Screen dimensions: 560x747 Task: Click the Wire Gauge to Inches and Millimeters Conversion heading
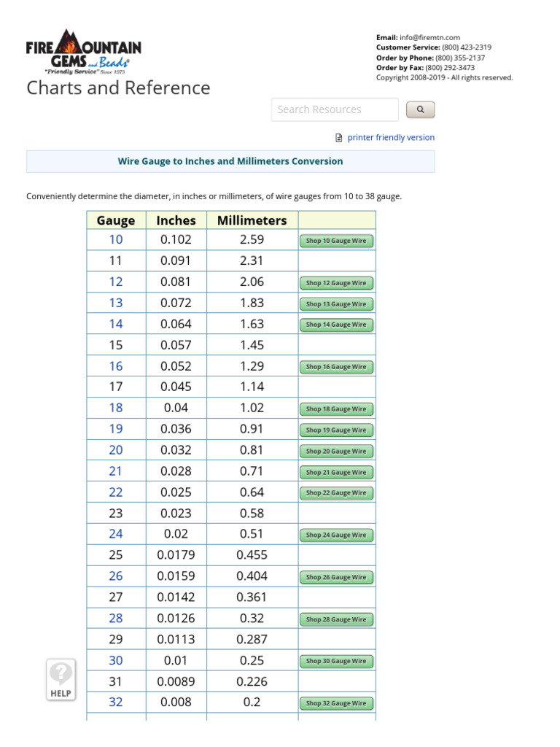[x=230, y=161]
